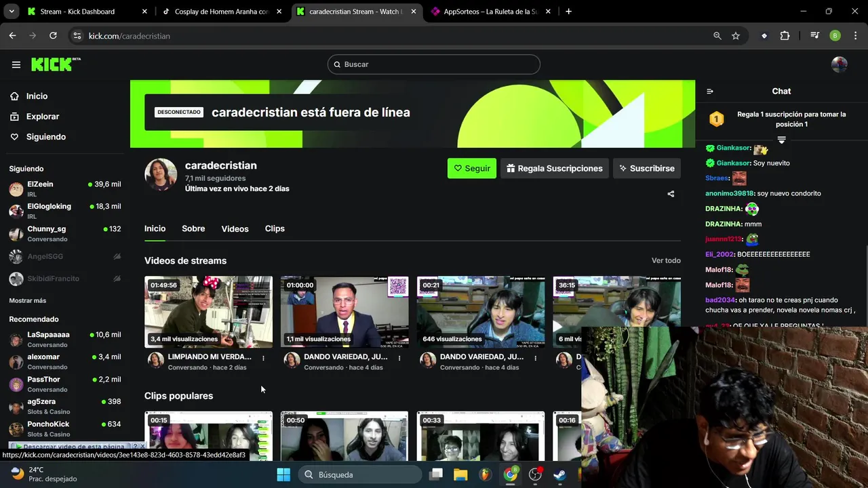
Task: Select the Sobre channel tab
Action: pyautogui.click(x=193, y=228)
